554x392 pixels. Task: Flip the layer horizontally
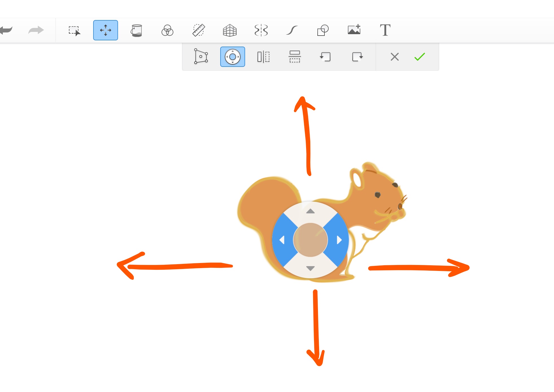click(x=263, y=57)
